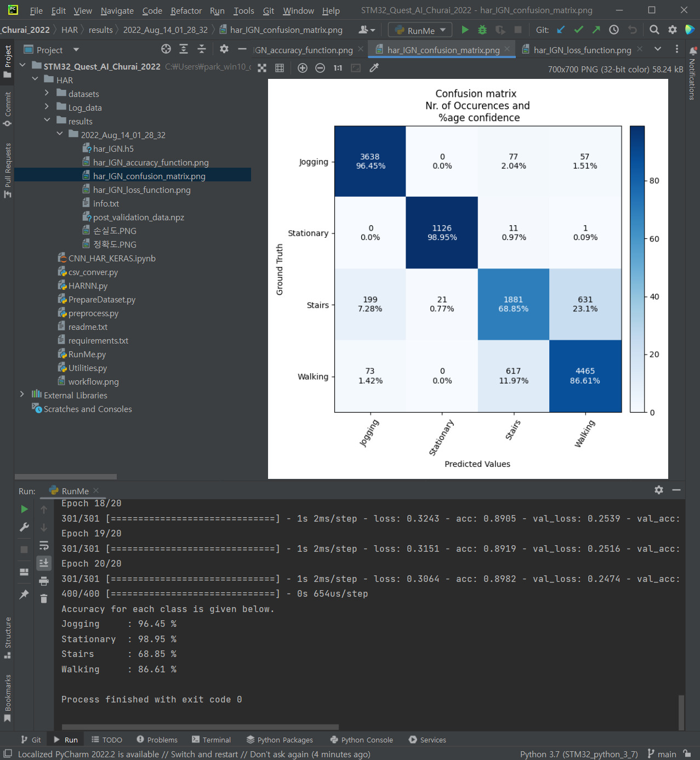Click Git push arrow icon
The image size is (700, 760).
tap(596, 30)
